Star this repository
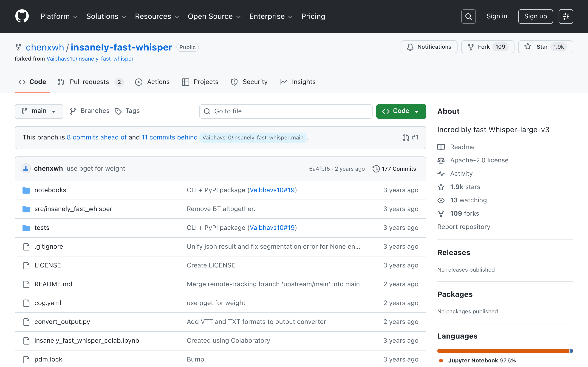The height and width of the screenshot is (367, 588). [x=546, y=47]
